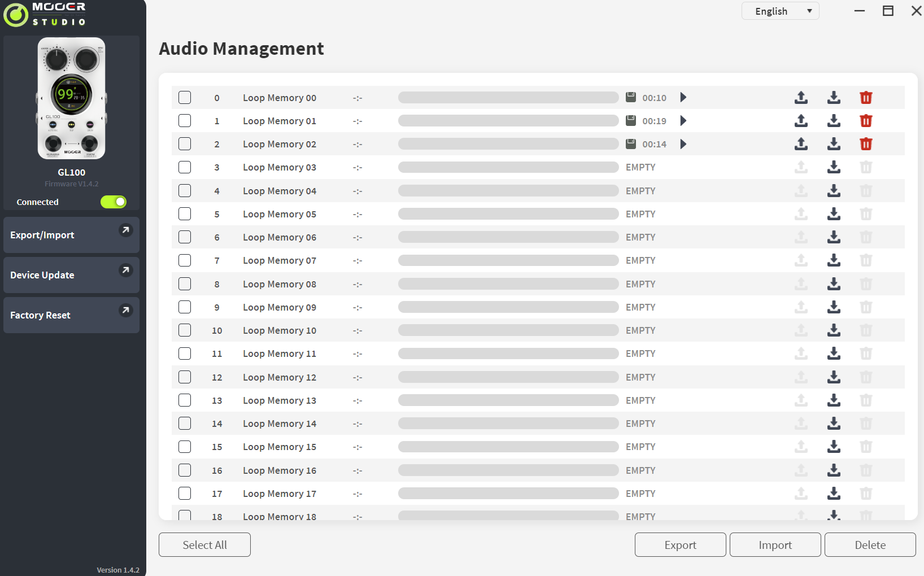Open the Export/Import section
Viewport: 924px width, 576px height.
pyautogui.click(x=71, y=235)
